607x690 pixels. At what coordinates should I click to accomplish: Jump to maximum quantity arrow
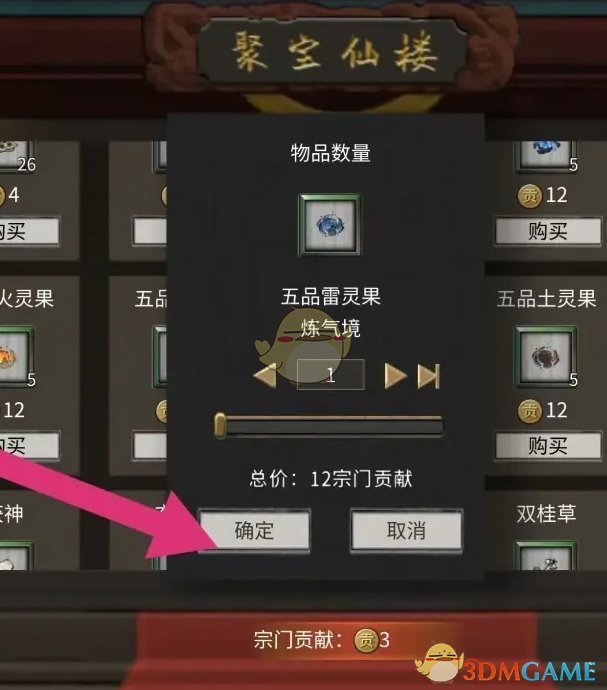click(428, 375)
